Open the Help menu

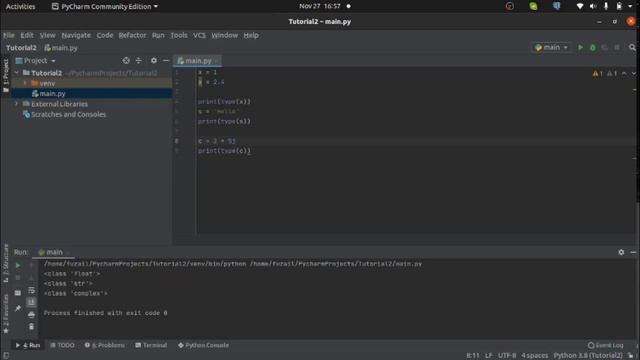coord(251,35)
